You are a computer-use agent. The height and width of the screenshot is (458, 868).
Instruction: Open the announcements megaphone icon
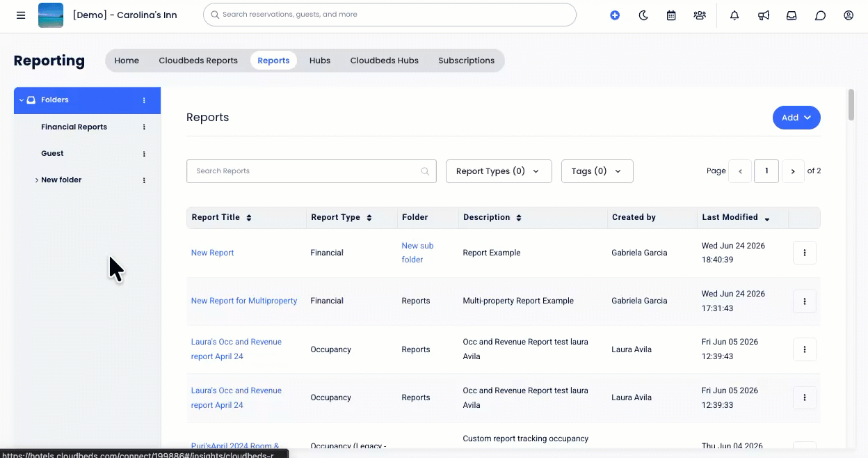coord(764,15)
